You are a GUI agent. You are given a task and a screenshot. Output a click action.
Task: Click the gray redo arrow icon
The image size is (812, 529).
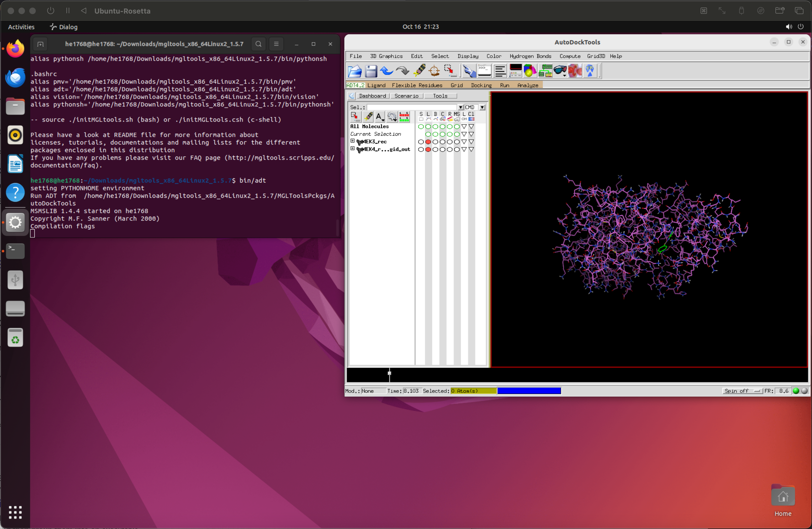(x=402, y=71)
